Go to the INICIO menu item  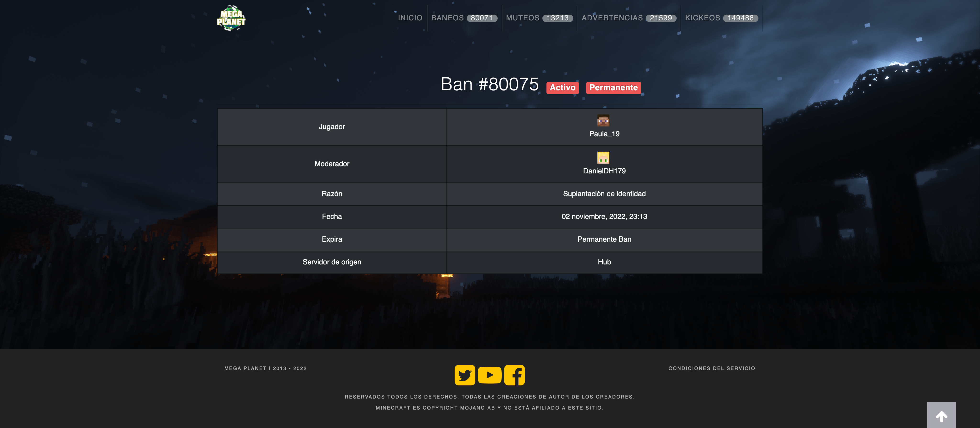pyautogui.click(x=410, y=18)
